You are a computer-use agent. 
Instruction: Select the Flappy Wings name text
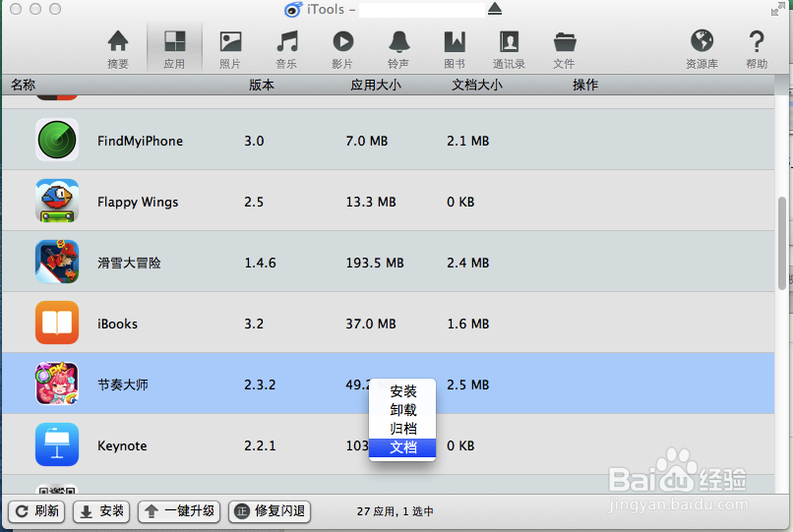pos(138,202)
